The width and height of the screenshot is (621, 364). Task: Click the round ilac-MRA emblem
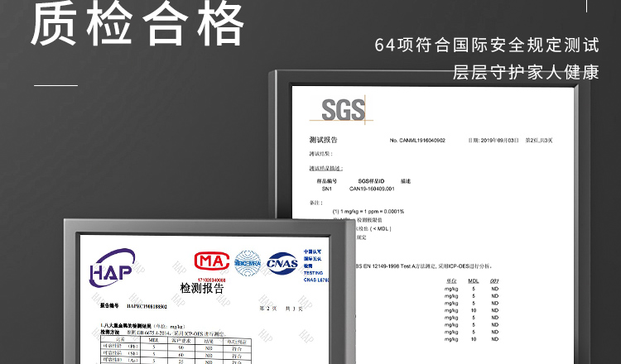pos(248,263)
